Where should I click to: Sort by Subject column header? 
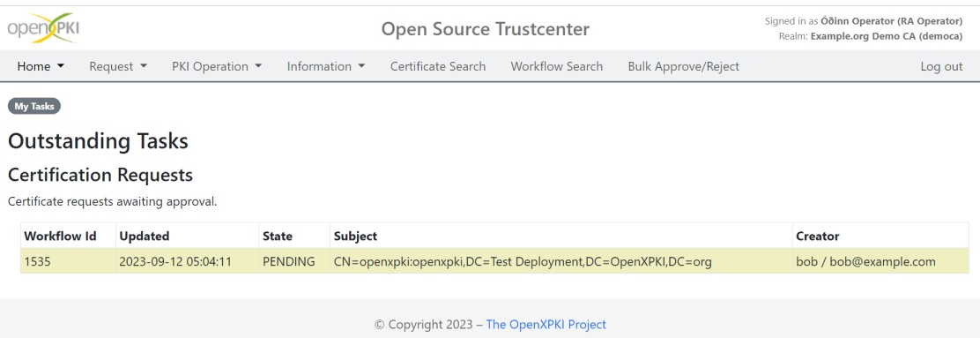[x=356, y=237]
